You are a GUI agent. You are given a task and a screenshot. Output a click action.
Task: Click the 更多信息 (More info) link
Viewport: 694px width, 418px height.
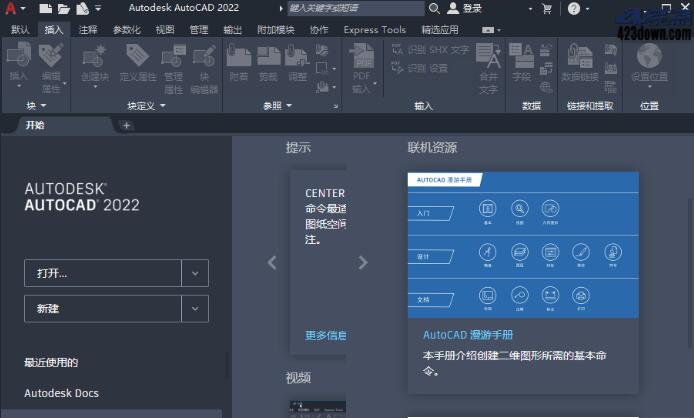(326, 335)
